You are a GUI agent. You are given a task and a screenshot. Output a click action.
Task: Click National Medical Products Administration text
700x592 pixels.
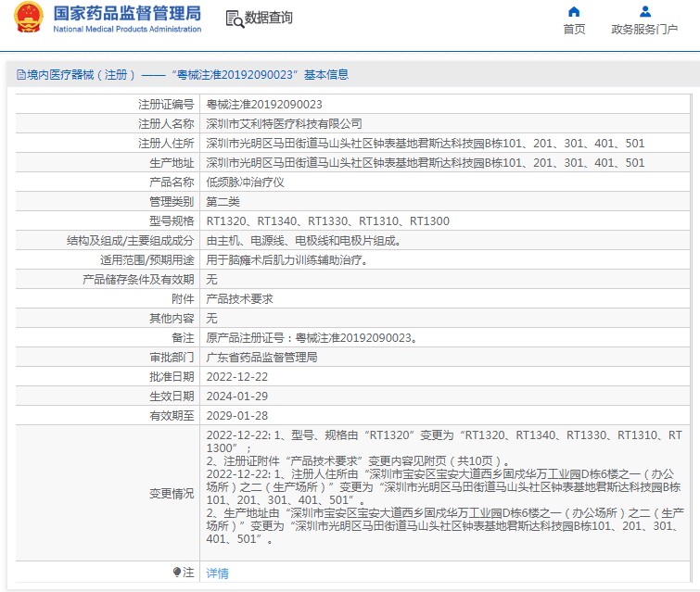127,29
